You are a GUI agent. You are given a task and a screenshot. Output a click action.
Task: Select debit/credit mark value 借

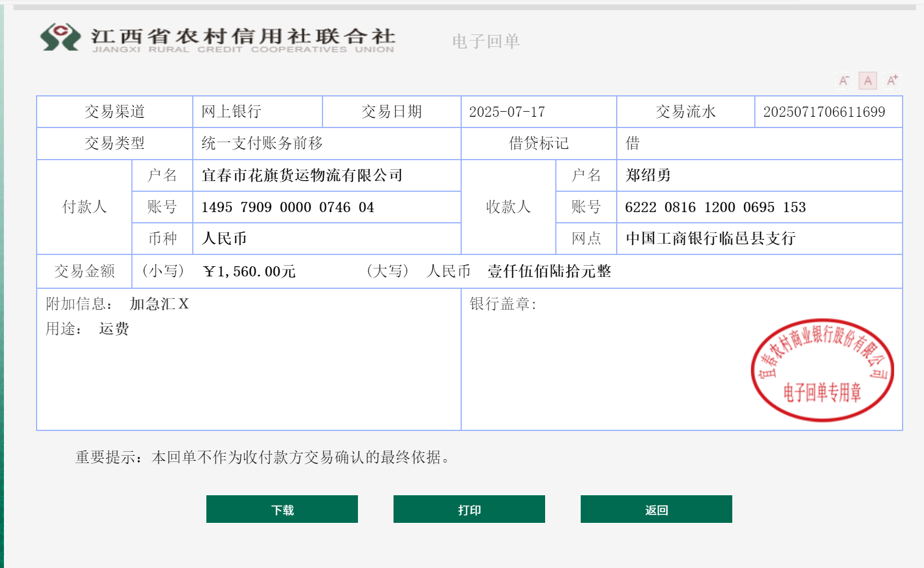coord(633,143)
